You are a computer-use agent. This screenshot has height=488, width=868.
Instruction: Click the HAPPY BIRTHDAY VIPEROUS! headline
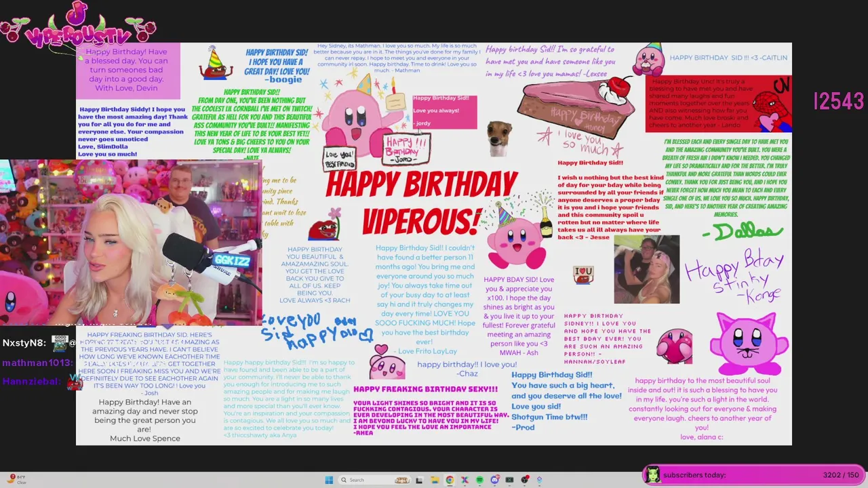click(x=422, y=202)
